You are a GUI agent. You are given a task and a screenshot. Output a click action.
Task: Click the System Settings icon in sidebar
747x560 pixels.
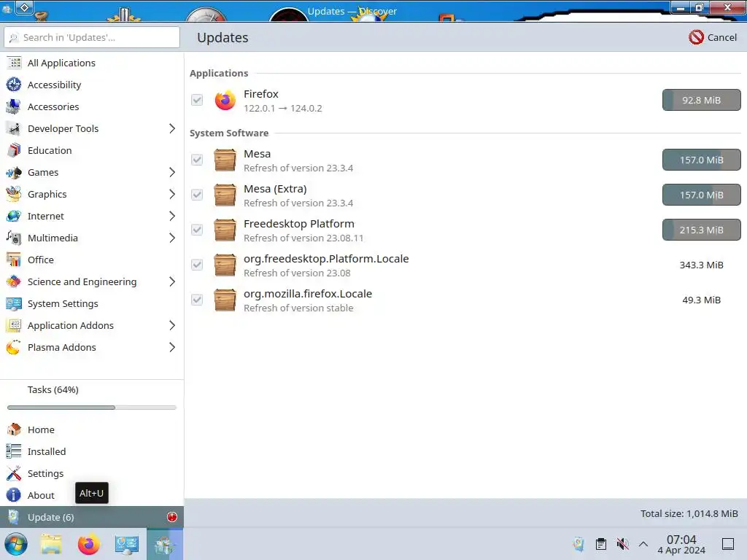tap(14, 304)
